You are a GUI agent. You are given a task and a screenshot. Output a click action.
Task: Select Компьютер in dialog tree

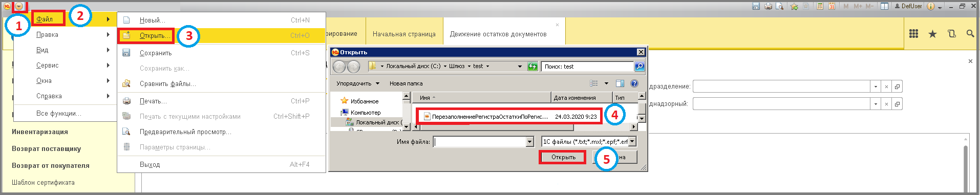click(360, 112)
